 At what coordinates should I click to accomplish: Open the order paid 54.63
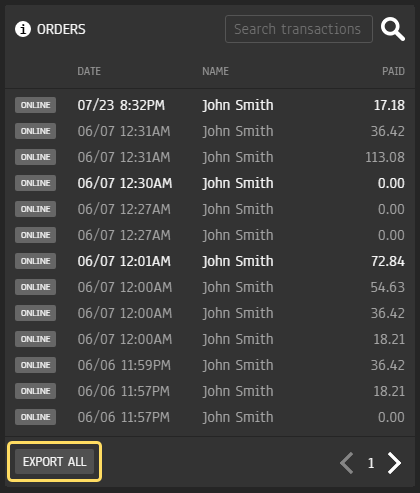tap(210, 287)
